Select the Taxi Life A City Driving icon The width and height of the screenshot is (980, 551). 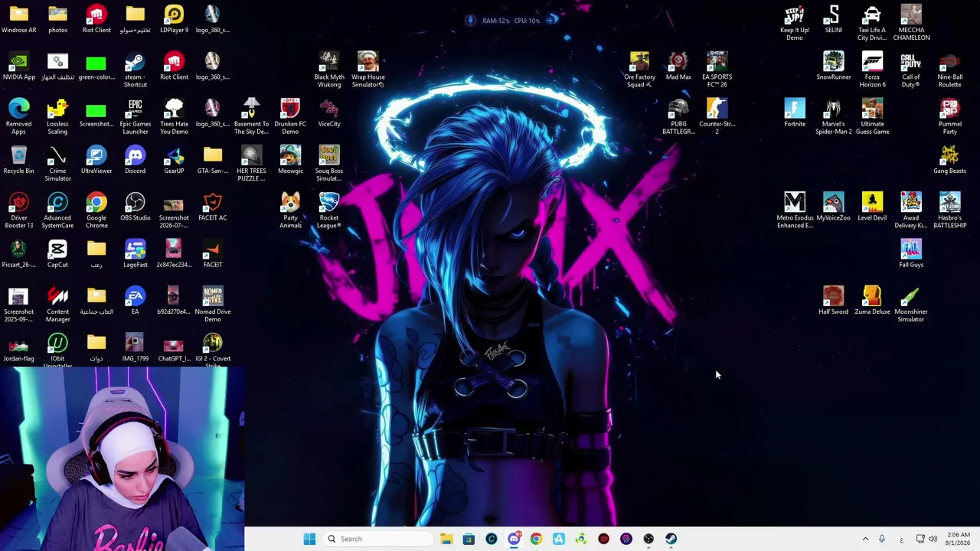(x=872, y=24)
